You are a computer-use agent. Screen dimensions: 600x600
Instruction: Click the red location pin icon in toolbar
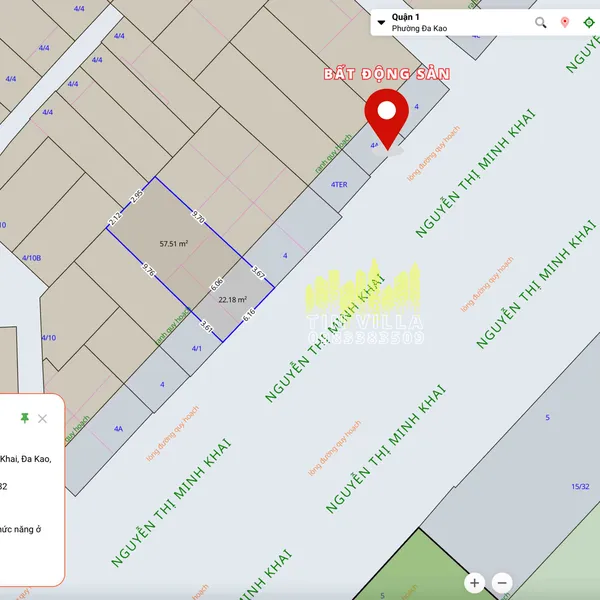[565, 22]
